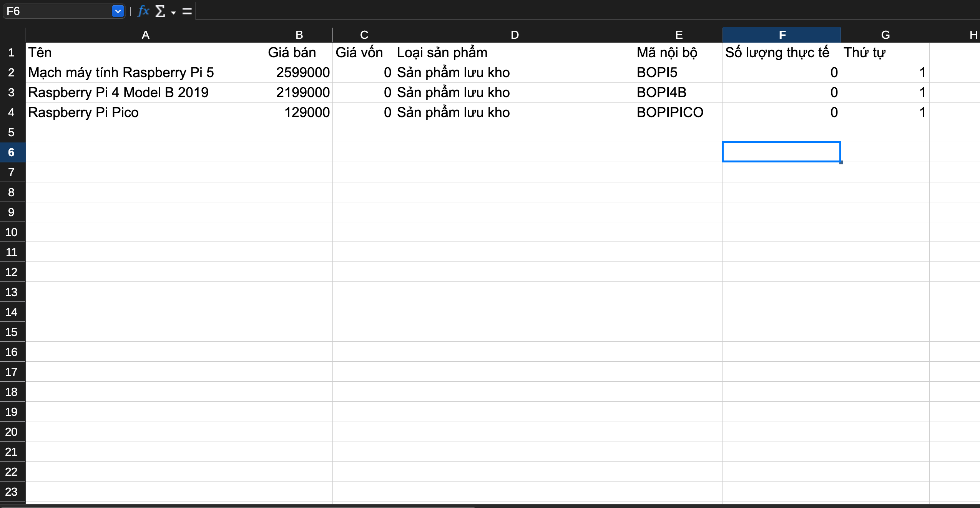Image resolution: width=980 pixels, height=508 pixels.
Task: Click the Formula equals sign icon
Action: [x=187, y=11]
